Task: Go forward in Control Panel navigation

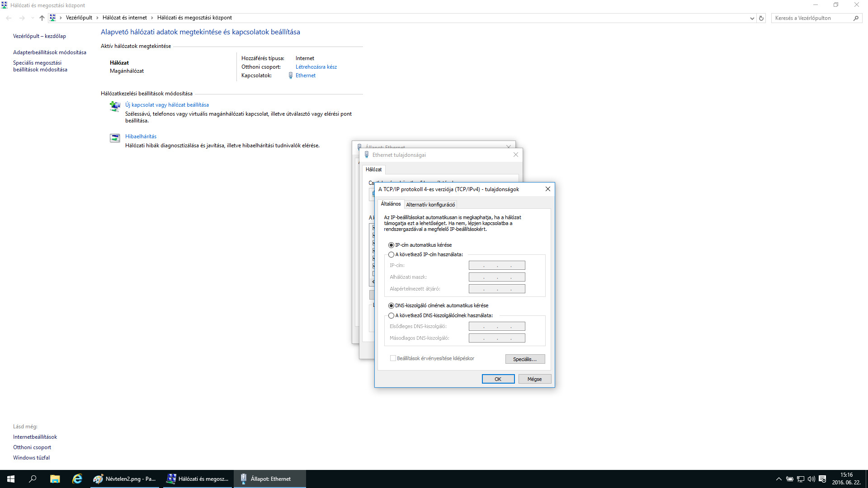Action: [22, 18]
